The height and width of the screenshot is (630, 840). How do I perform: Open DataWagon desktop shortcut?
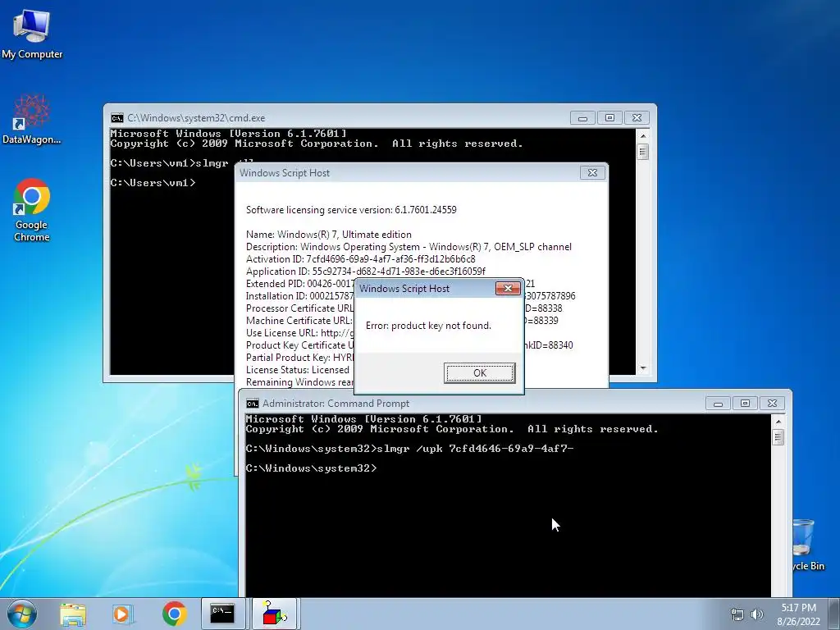[32, 120]
